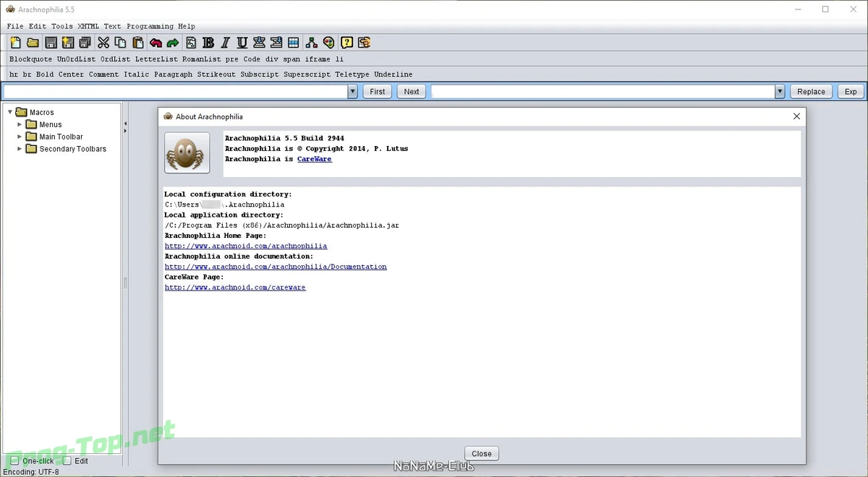Click the Replace button

tap(812, 92)
